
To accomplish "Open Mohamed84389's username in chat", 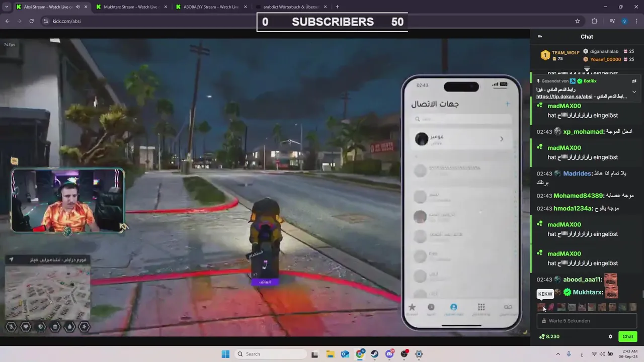I will click(x=578, y=196).
